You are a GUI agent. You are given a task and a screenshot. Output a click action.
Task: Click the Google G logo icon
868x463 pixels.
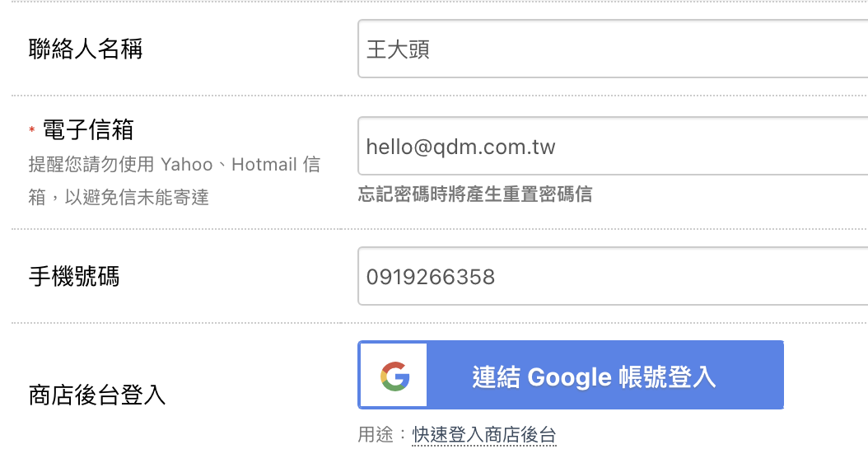point(394,376)
